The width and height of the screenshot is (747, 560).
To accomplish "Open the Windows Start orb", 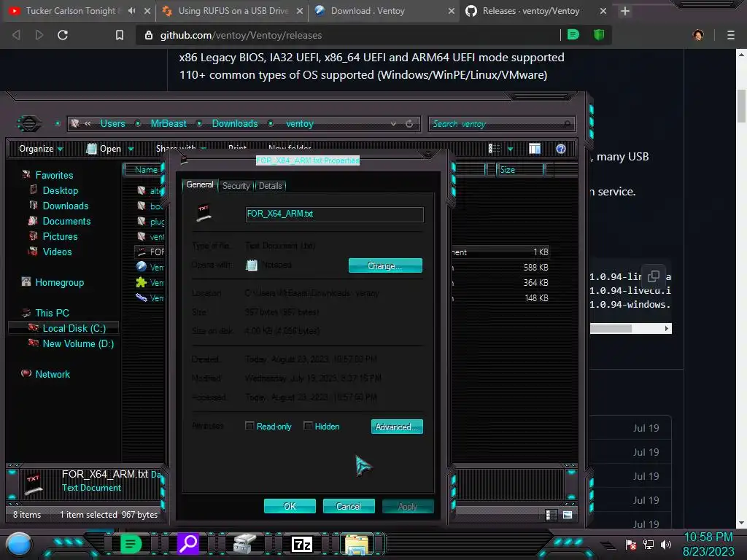I will 19,544.
